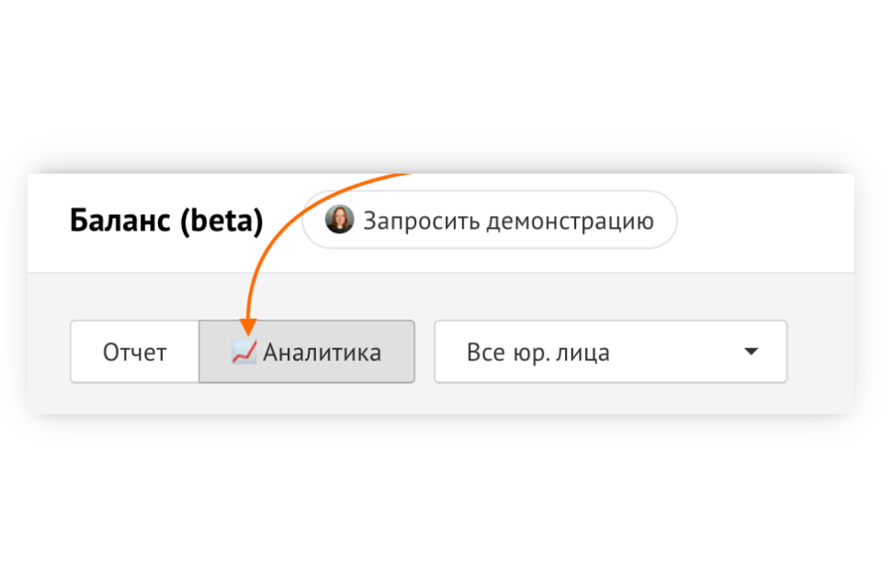Viewport: 882px width, 588px height.
Task: Click the Баланс (beta) heading
Action: (166, 220)
